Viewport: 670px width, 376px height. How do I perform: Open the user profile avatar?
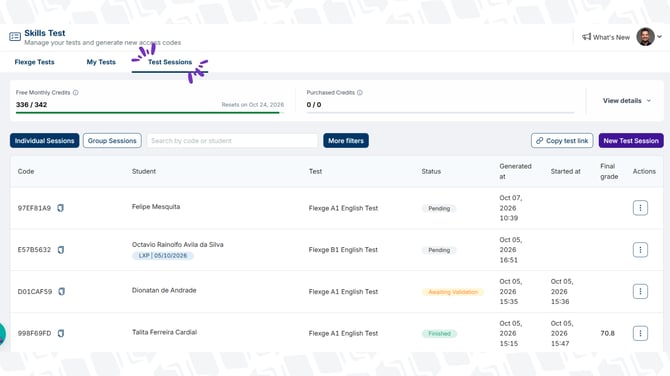tap(645, 37)
